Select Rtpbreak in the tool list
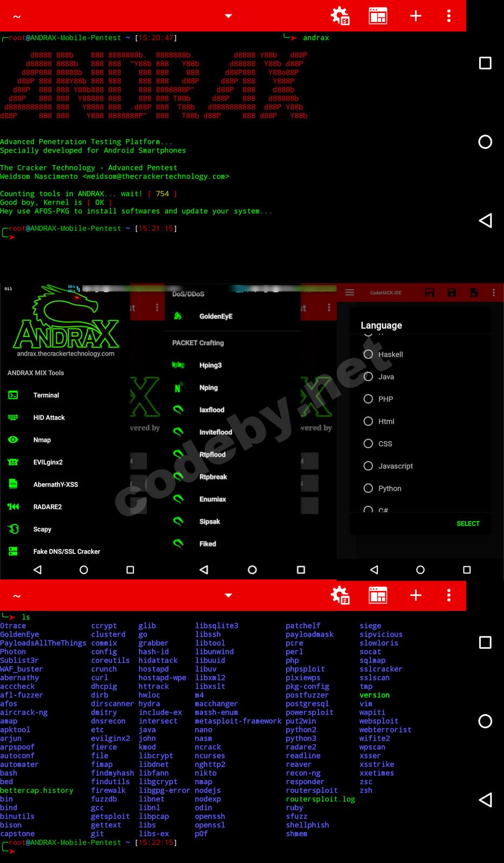The image size is (504, 863). pos(213,477)
